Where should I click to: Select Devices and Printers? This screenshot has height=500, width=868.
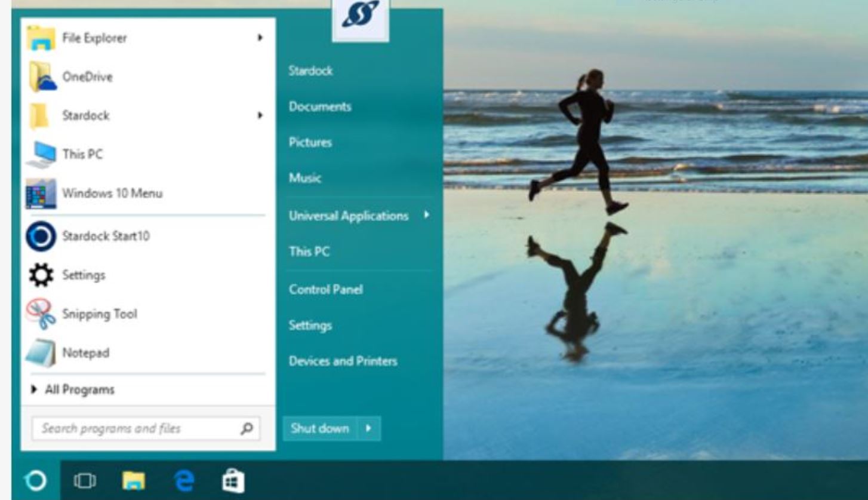(x=343, y=361)
